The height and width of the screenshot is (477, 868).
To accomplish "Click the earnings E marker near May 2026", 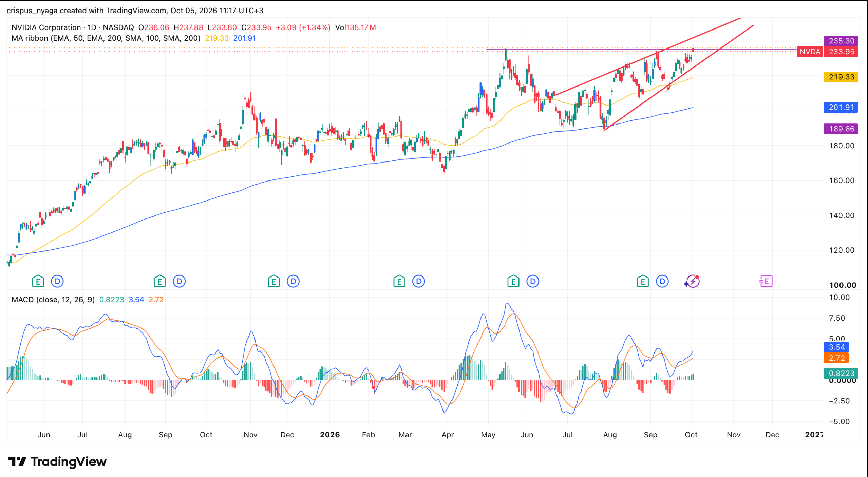I will point(513,281).
